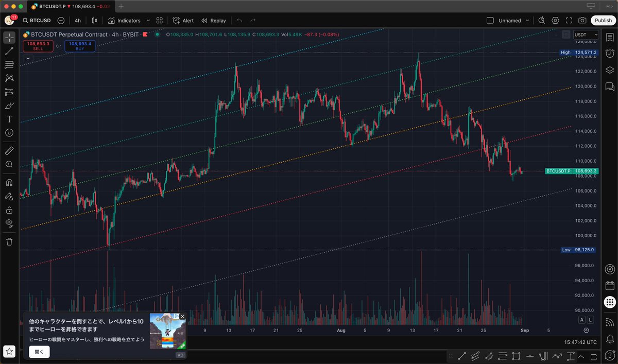
Task: Create an Alert
Action: (x=183, y=21)
